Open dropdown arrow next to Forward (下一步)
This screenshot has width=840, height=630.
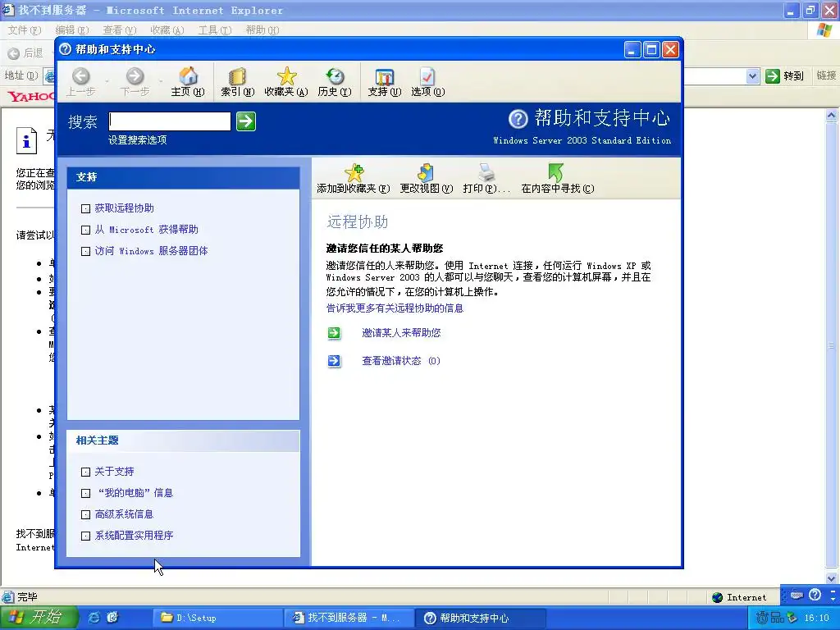point(161,81)
